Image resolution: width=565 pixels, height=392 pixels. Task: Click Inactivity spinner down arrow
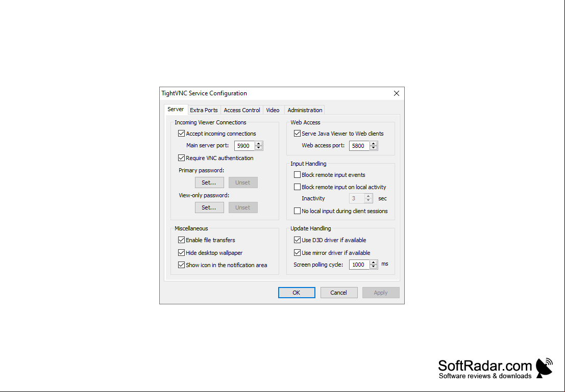369,200
